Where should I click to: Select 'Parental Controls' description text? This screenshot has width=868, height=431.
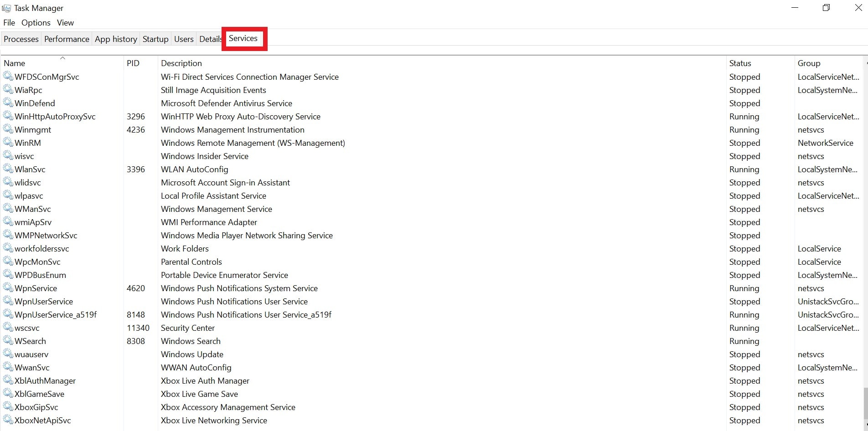pos(191,262)
